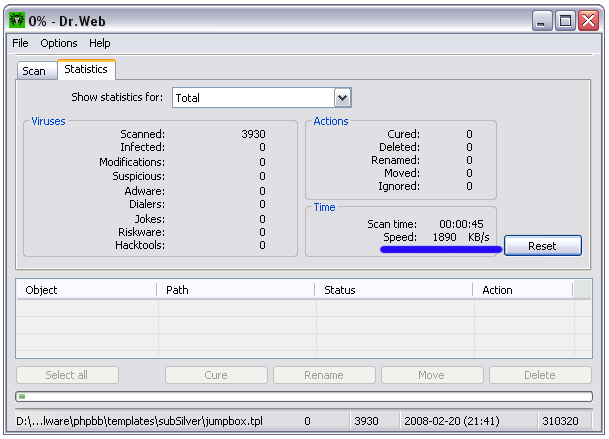
Task: Click the Renamed label
Action: click(x=396, y=160)
